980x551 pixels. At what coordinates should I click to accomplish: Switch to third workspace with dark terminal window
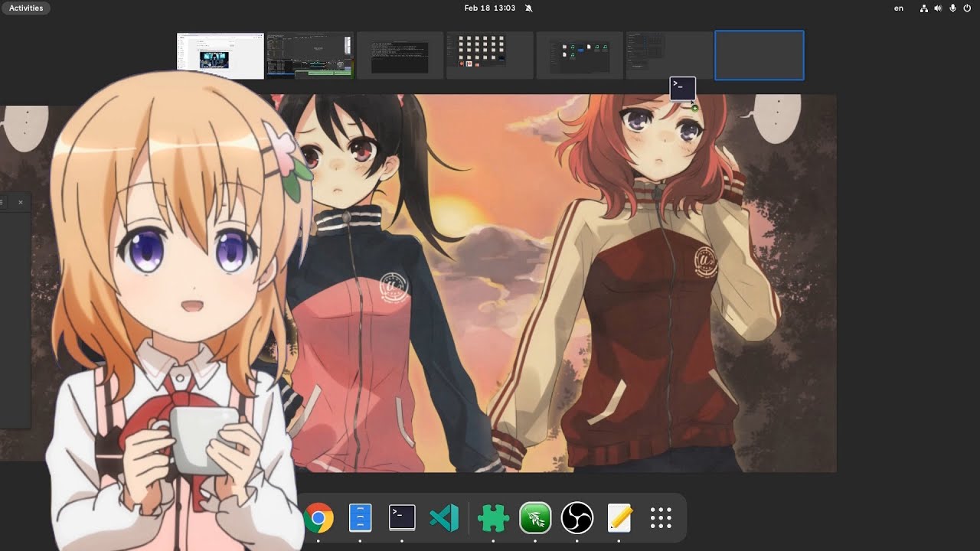tap(400, 55)
